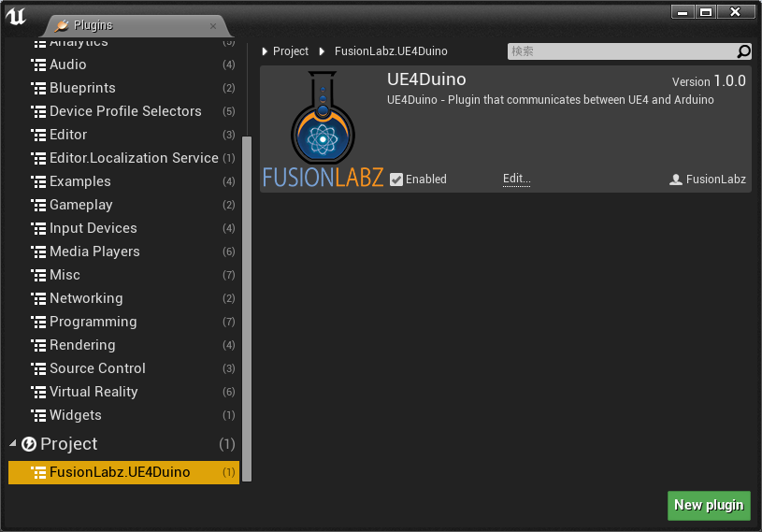Select the Audio plugin category

tap(123, 65)
